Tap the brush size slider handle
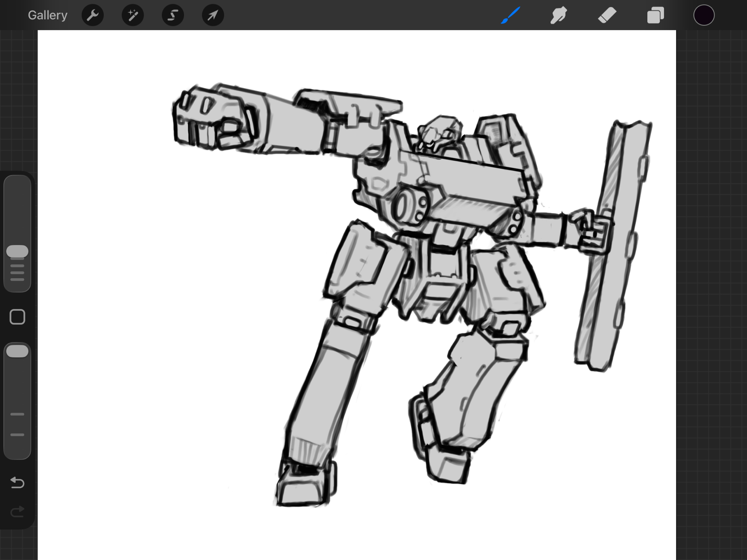Image resolution: width=747 pixels, height=560 pixels. (17, 251)
